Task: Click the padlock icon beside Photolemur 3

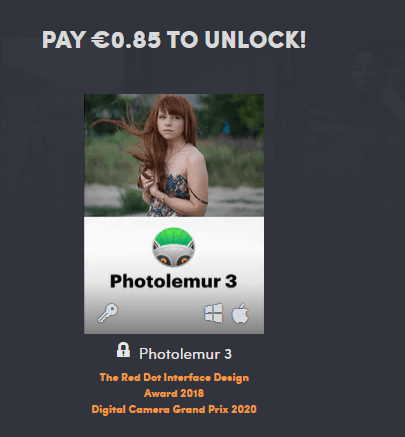Action: coord(123,350)
